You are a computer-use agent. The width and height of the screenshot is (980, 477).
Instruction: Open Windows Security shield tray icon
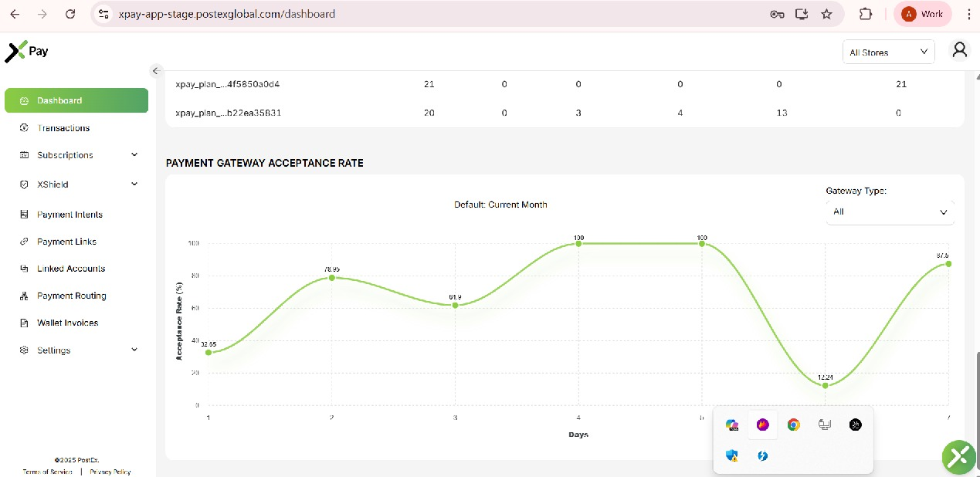pos(732,455)
